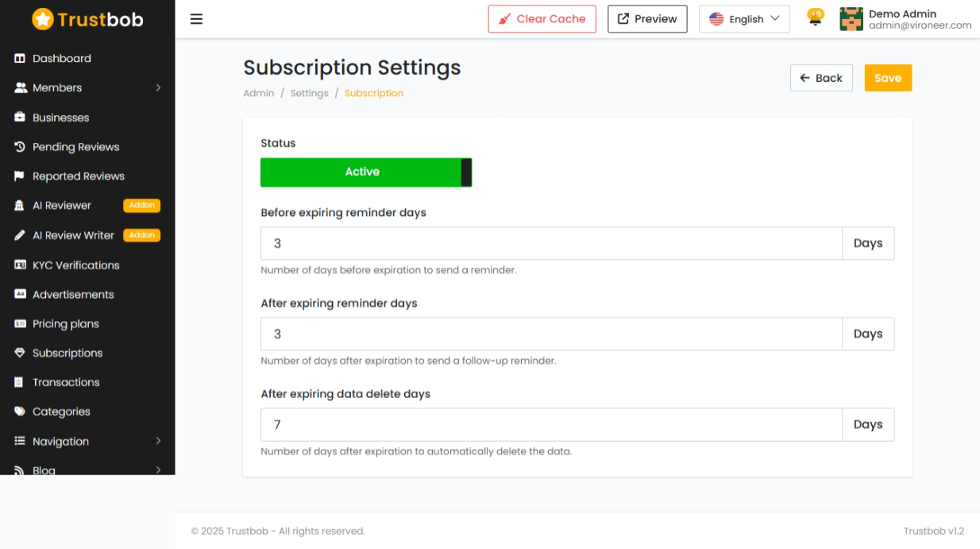This screenshot has width=980, height=549.
Task: Click the hamburger menu icon
Action: pyautogui.click(x=196, y=19)
